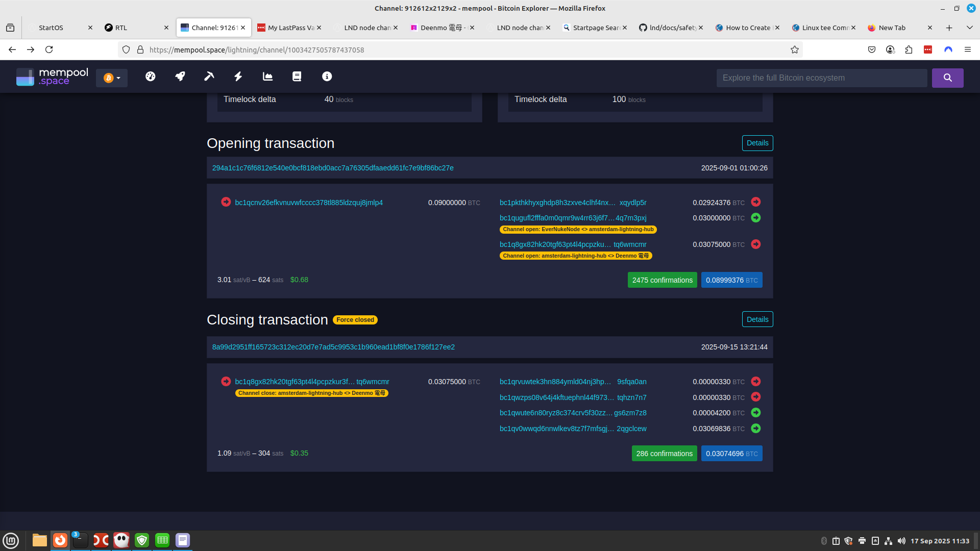Open the closing transaction ID link
The width and height of the screenshot is (980, 551).
[x=333, y=347]
